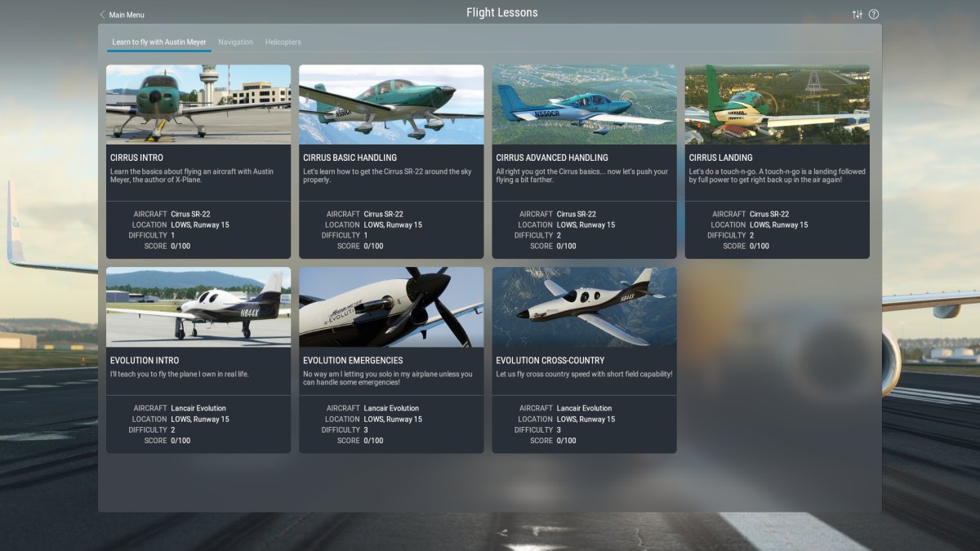Screen dimensions: 980x551
Task: Click the Cirrus SR-22 aircraft value in Cirrus Landing
Action: pyautogui.click(x=769, y=214)
